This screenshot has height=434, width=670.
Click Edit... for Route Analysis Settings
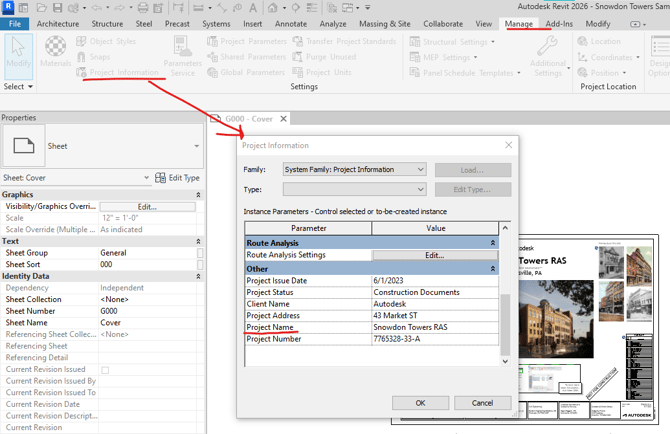(x=435, y=255)
